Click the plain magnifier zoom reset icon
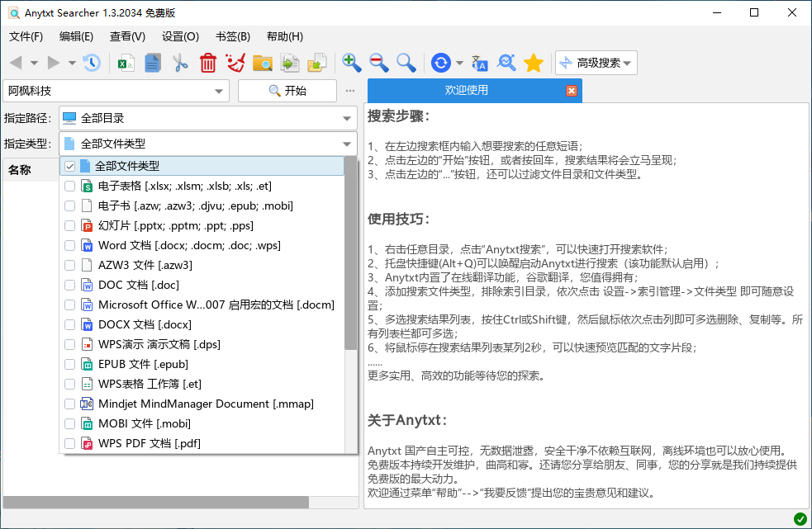This screenshot has height=529, width=812. (406, 64)
